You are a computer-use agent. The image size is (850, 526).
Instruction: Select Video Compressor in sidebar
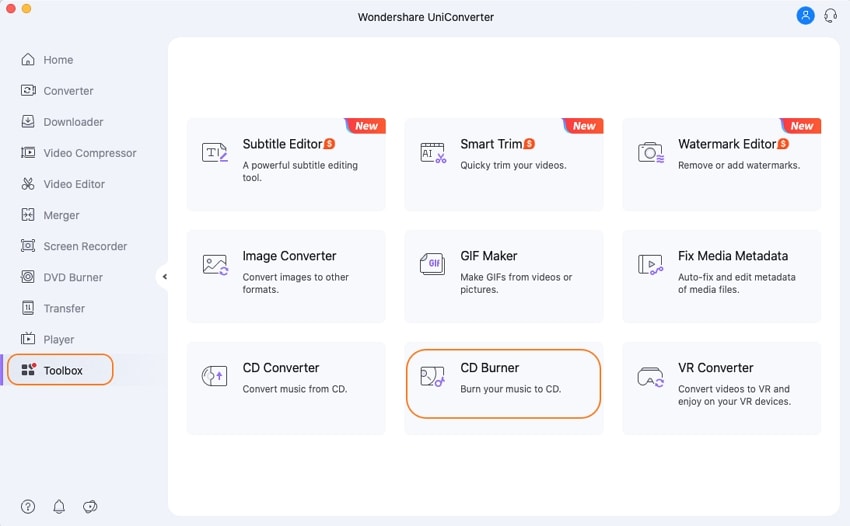tap(90, 153)
